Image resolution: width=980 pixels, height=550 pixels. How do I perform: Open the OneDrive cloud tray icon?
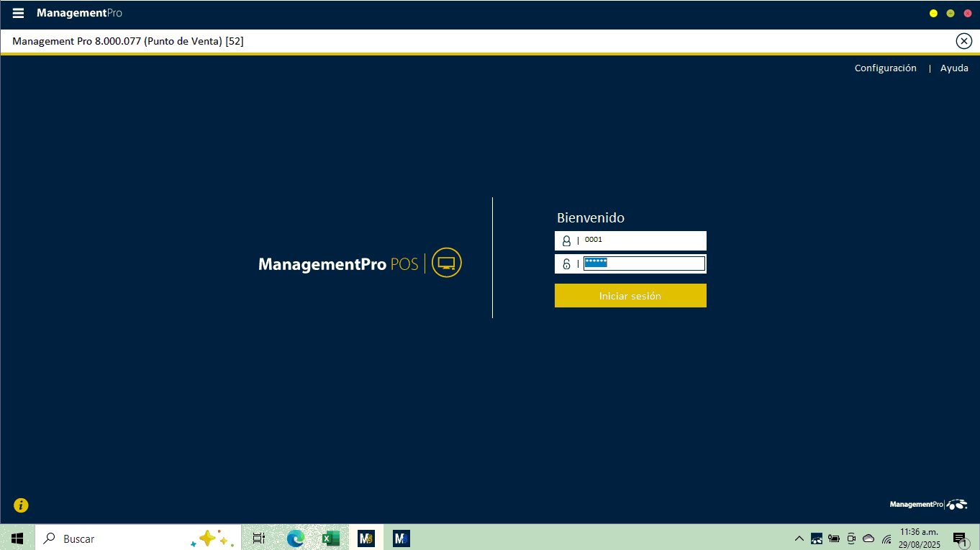[868, 538]
